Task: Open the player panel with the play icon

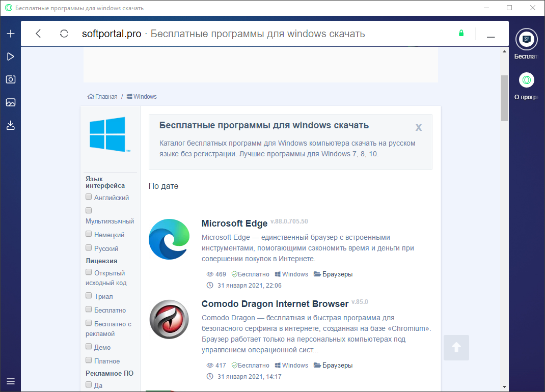Action: point(10,57)
